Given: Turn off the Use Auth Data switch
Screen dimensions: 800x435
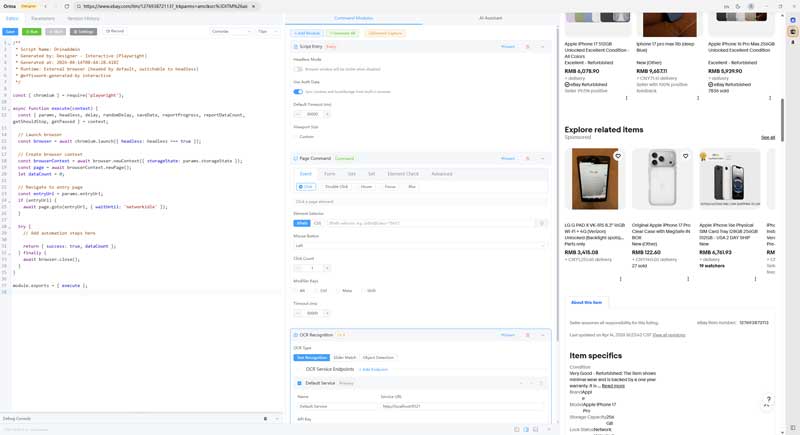Looking at the screenshot, I should [298, 92].
